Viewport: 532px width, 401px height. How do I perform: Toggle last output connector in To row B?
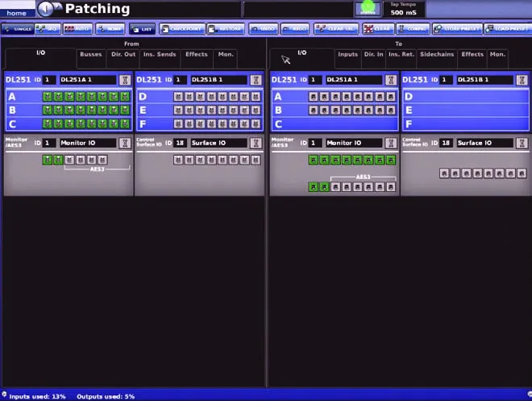(x=391, y=111)
